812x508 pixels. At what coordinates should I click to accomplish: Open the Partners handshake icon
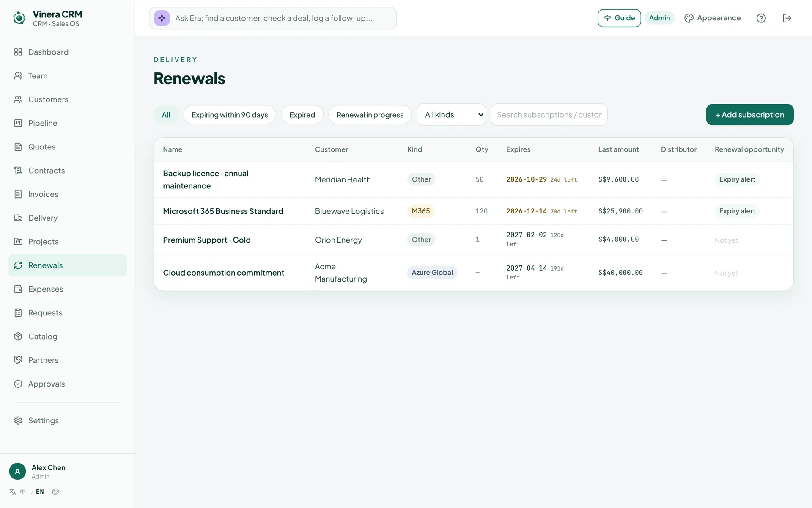point(18,360)
